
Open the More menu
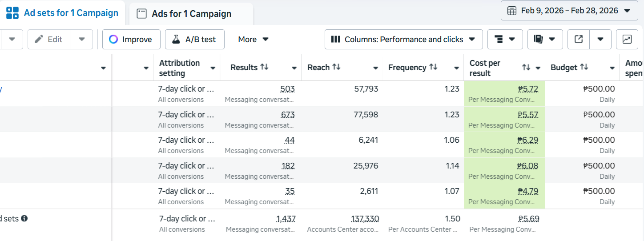[253, 40]
